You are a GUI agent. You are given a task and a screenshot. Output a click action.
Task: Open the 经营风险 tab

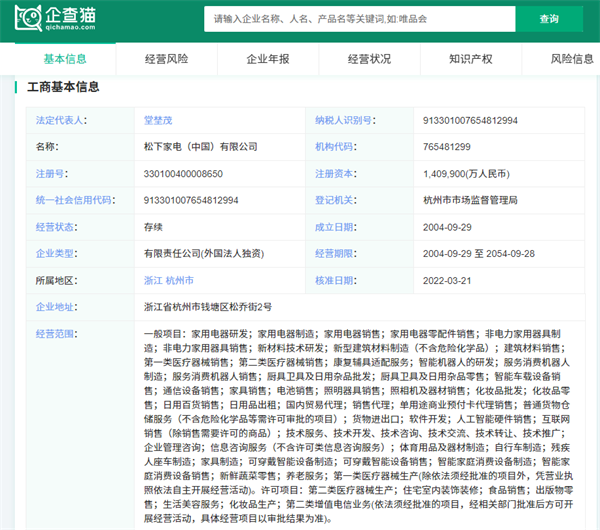[x=166, y=59]
